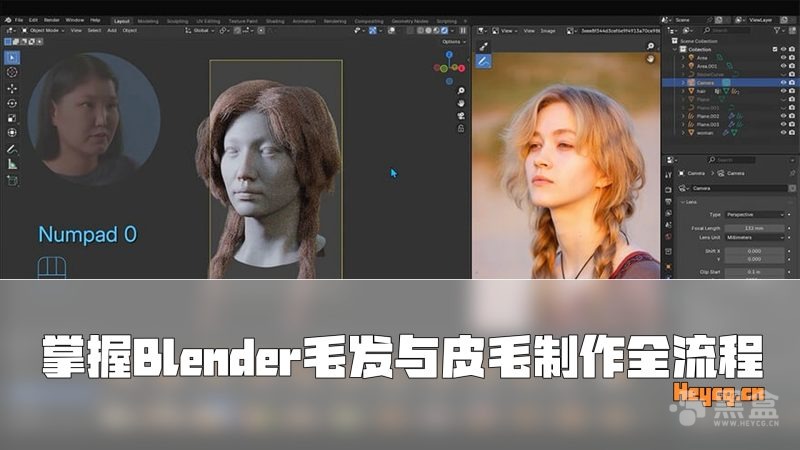Toggle Collection exclude checkbox
Image resolution: width=800 pixels, height=450 pixels.
775,49
